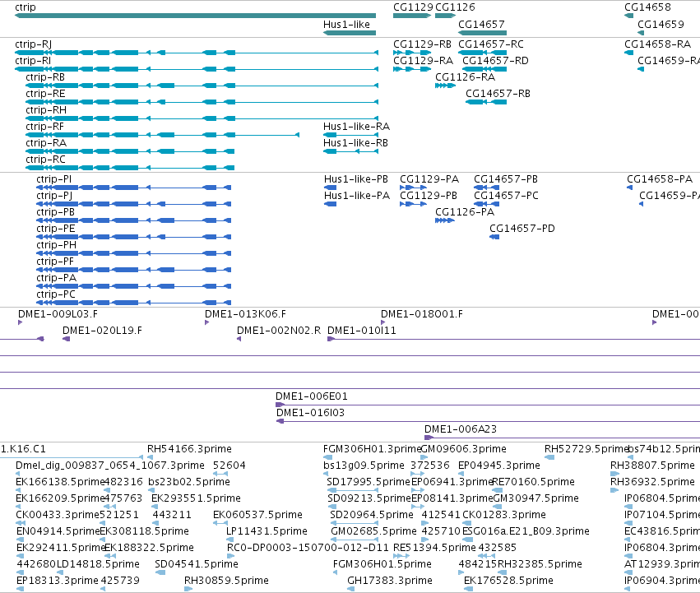Select transcript CG14658-RA
This screenshot has height=593, width=700.
[657, 44]
